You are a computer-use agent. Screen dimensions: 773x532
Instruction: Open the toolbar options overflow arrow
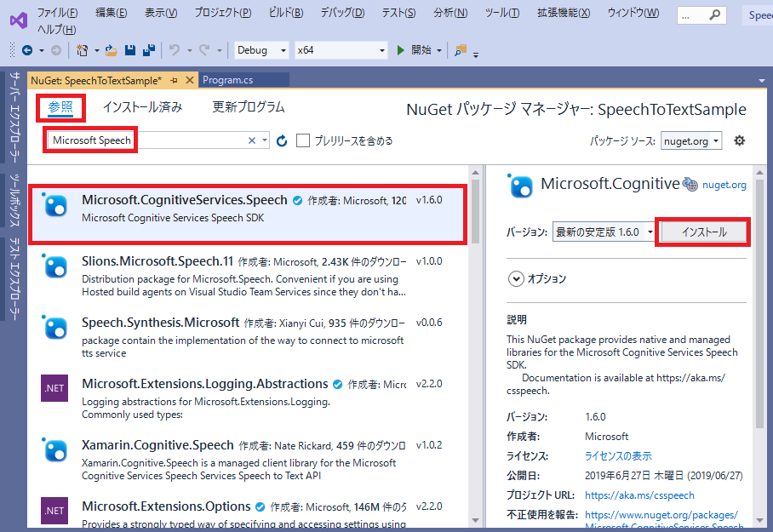click(x=476, y=54)
